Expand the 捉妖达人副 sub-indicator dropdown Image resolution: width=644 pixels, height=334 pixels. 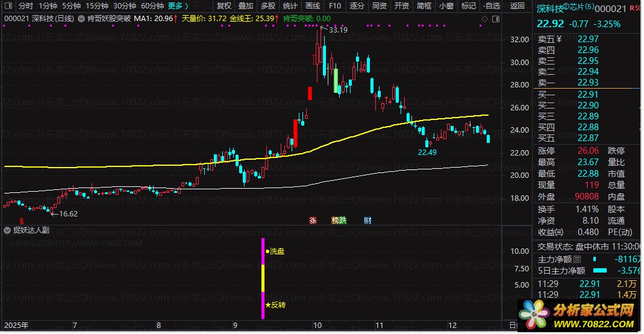[x=7, y=230]
